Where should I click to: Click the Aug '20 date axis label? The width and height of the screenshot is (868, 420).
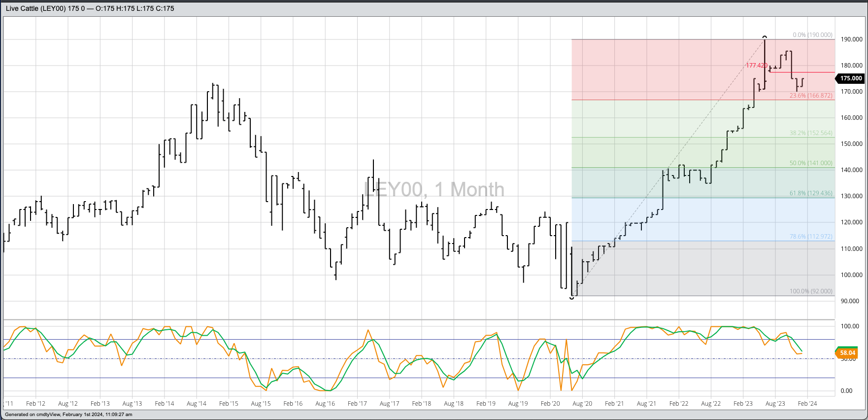pos(582,404)
